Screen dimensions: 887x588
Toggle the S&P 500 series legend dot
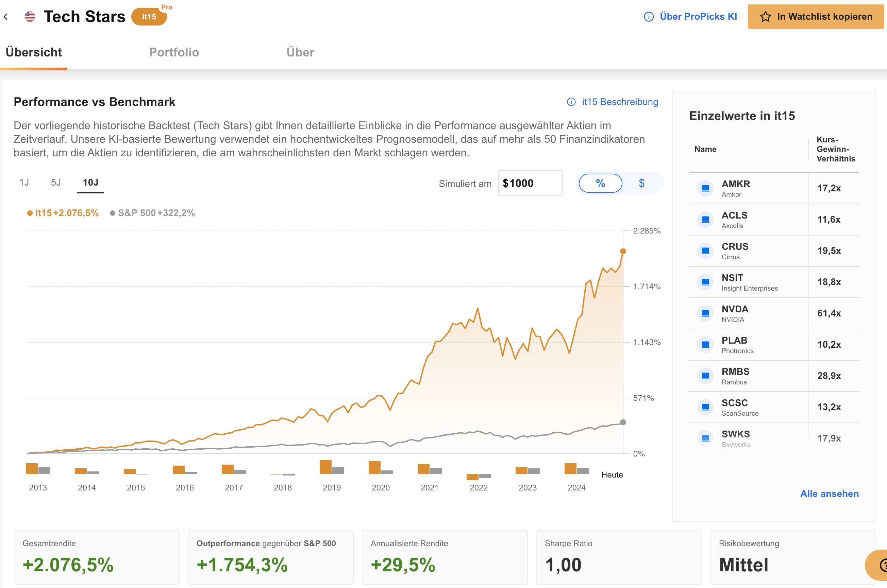pos(112,213)
